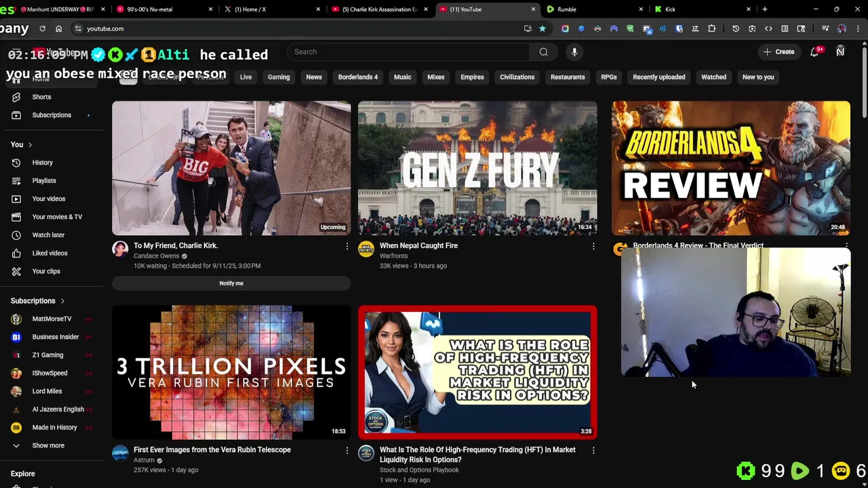
Task: Open options for Vera Rubin Telescope video
Action: [x=347, y=450]
